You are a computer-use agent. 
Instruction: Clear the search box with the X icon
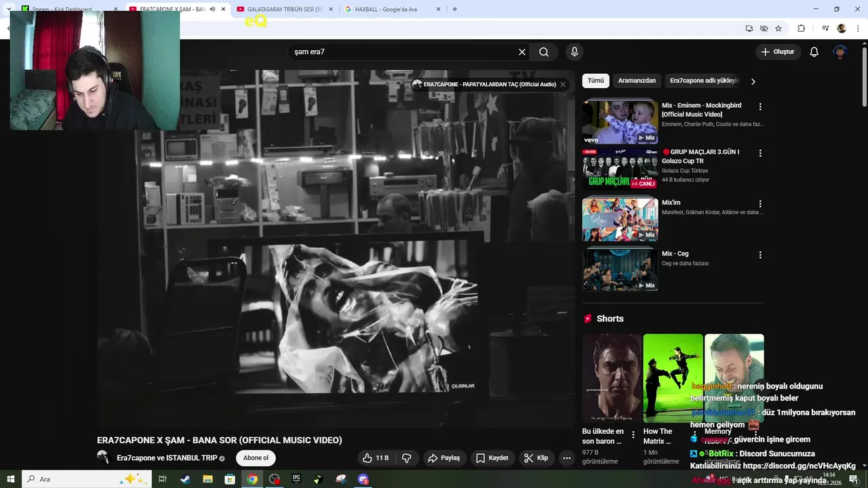pyautogui.click(x=522, y=52)
